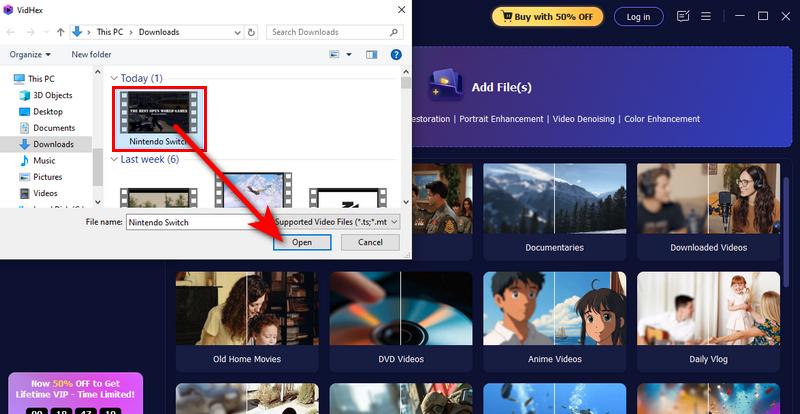This screenshot has width=800, height=414.
Task: Collapse the Today file group
Action: pos(114,78)
